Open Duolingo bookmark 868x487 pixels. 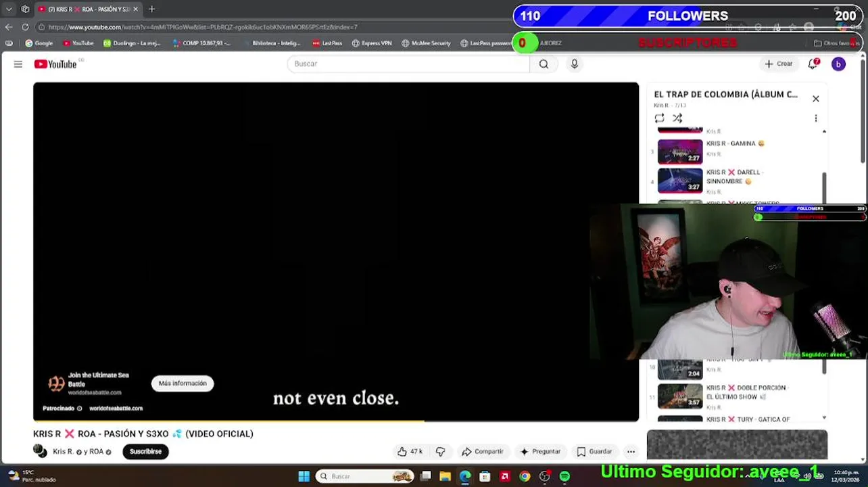point(132,43)
